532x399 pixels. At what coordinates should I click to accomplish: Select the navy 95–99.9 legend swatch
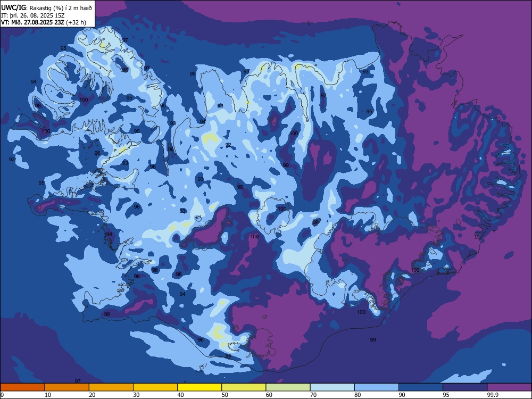coord(465,387)
